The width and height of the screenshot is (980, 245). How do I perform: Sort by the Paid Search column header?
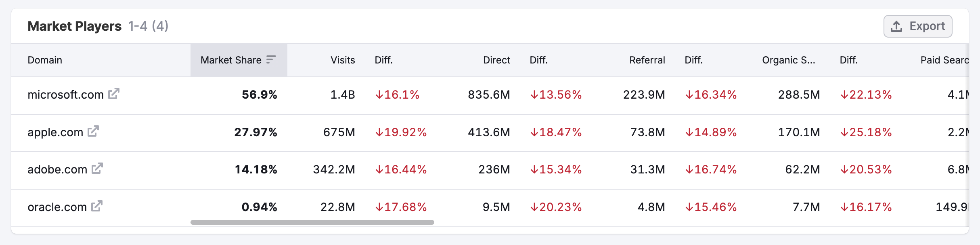pyautogui.click(x=944, y=60)
